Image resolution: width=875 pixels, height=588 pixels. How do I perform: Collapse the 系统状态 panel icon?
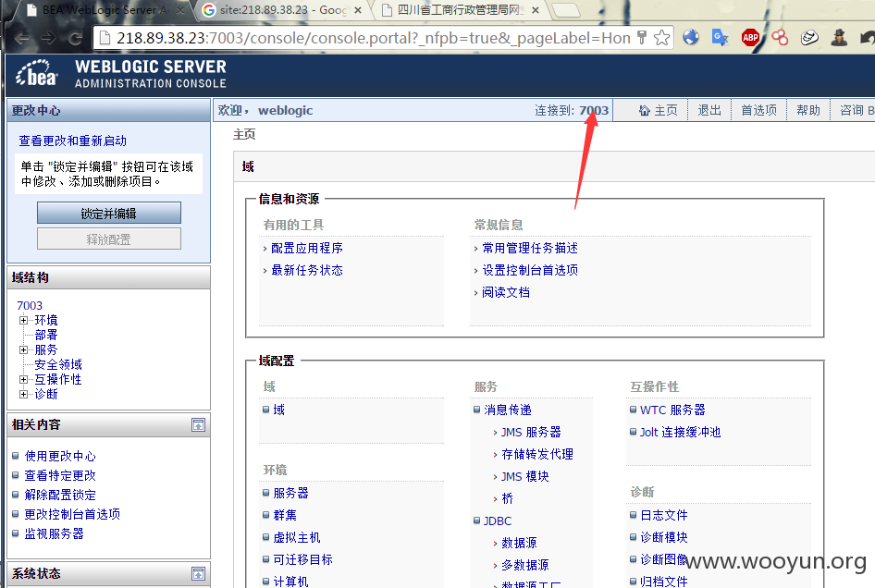coord(198,573)
